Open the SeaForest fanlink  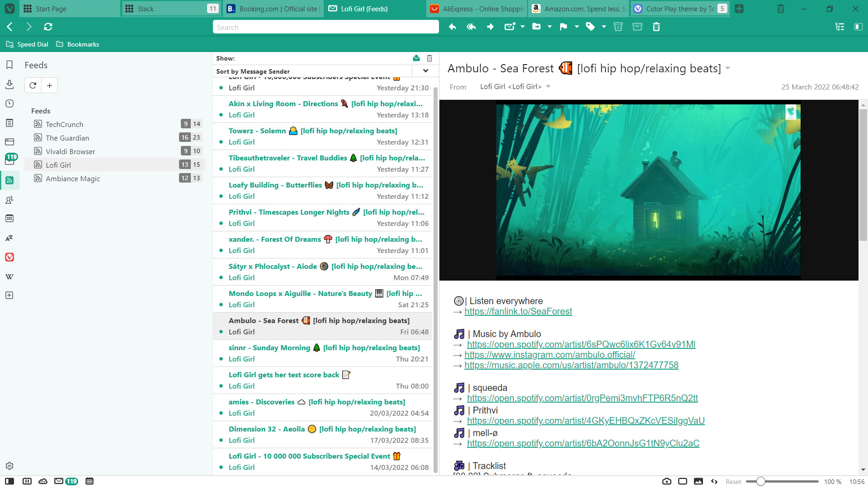518,311
